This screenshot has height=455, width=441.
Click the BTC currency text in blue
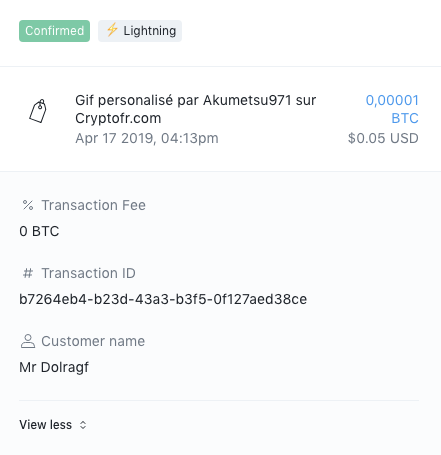pos(405,118)
